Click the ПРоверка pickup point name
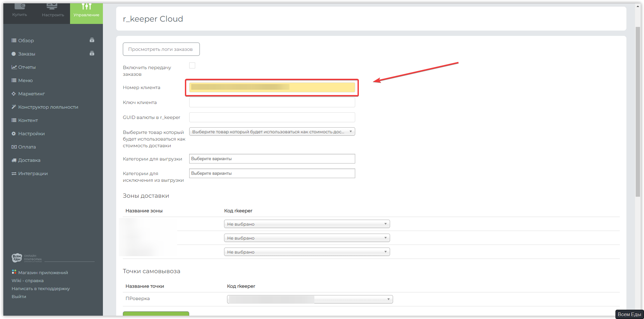This screenshot has width=644, height=319. point(137,298)
